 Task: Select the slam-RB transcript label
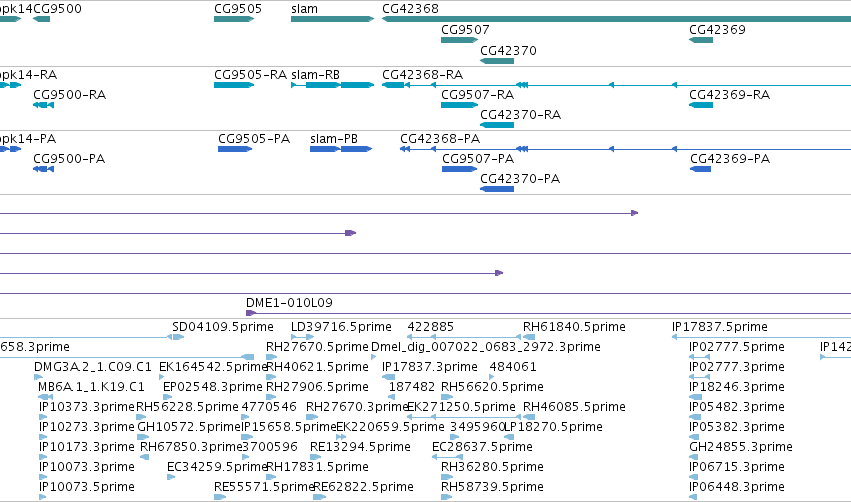(x=315, y=74)
